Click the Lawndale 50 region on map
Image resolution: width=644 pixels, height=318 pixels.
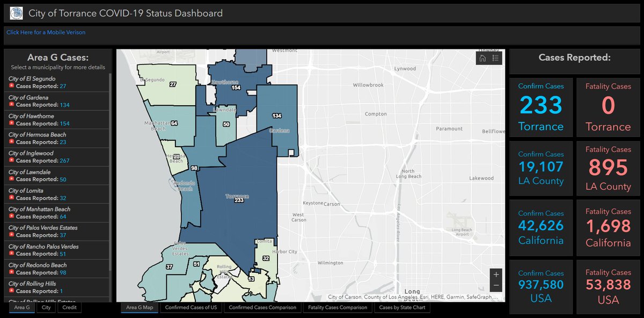tap(226, 125)
